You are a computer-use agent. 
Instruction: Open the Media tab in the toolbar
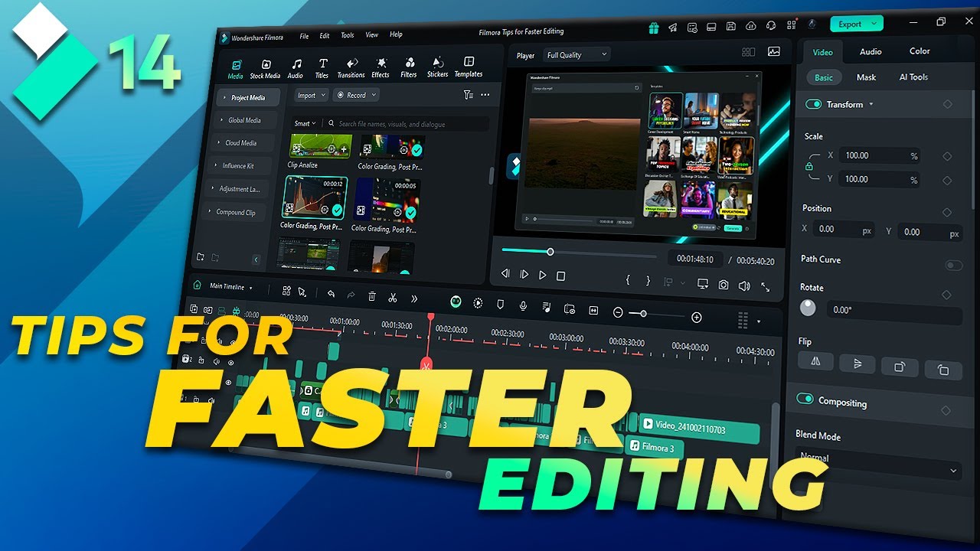coord(235,69)
